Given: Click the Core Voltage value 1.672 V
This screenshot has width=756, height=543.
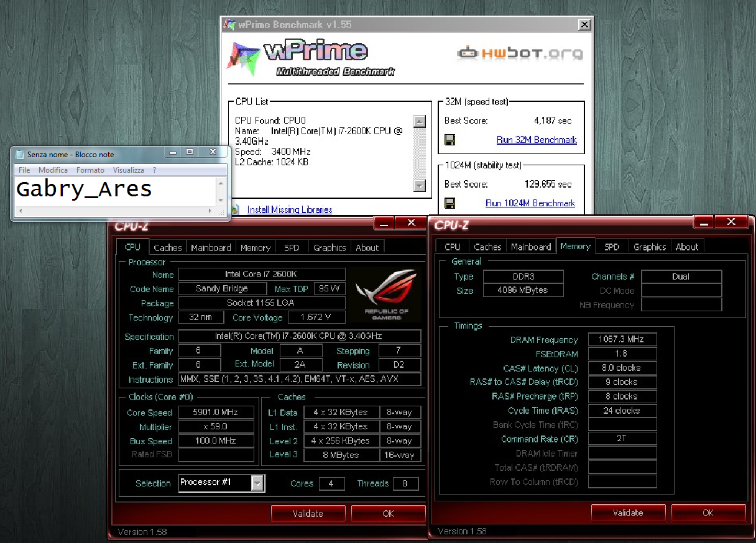Looking at the screenshot, I should 315,317.
